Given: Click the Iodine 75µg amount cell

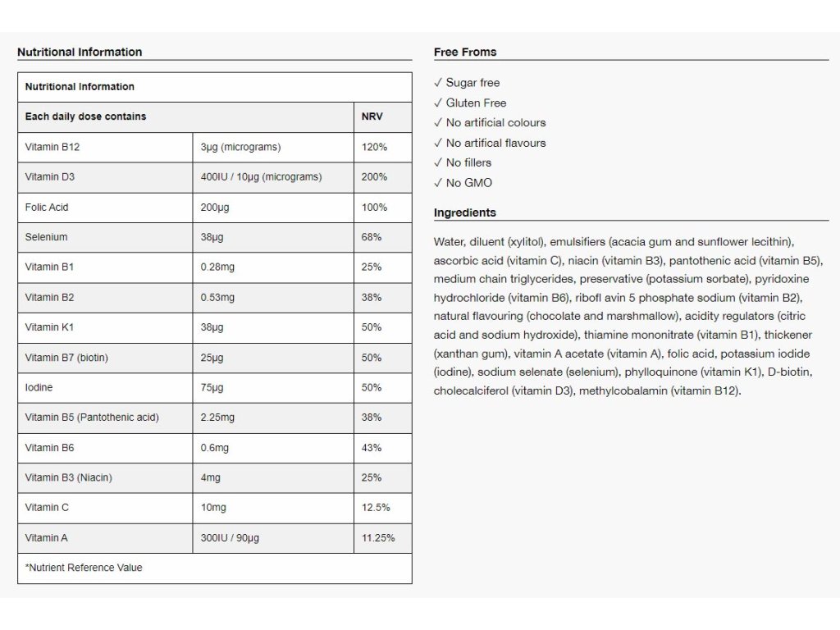Looking at the screenshot, I should coord(273,388).
